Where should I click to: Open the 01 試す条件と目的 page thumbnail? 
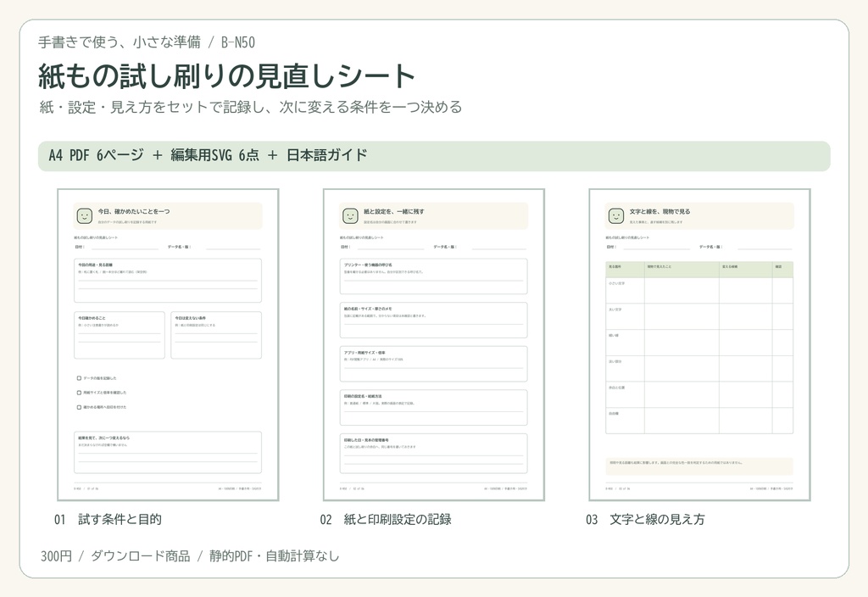coord(168,344)
